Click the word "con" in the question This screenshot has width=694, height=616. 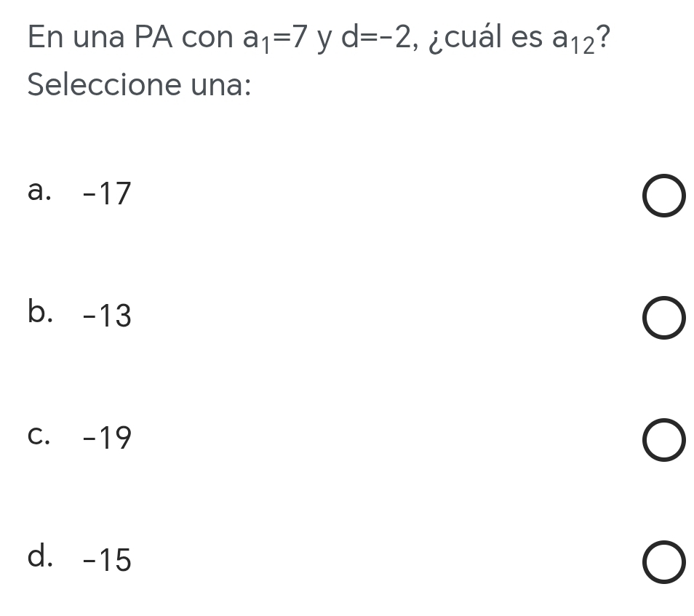207,39
